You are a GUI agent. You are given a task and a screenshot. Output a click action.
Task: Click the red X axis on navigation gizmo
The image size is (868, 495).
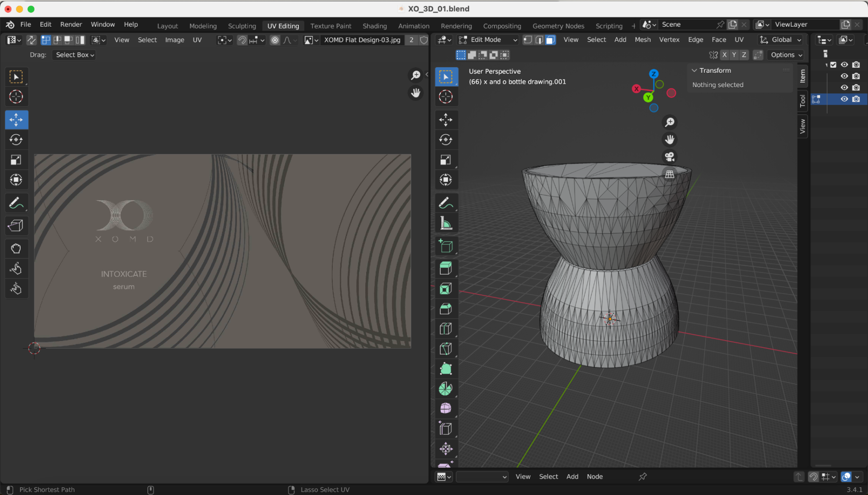point(636,89)
